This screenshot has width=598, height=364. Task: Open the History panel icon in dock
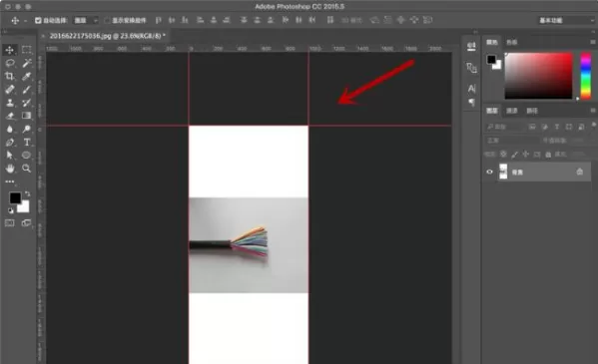click(x=471, y=46)
